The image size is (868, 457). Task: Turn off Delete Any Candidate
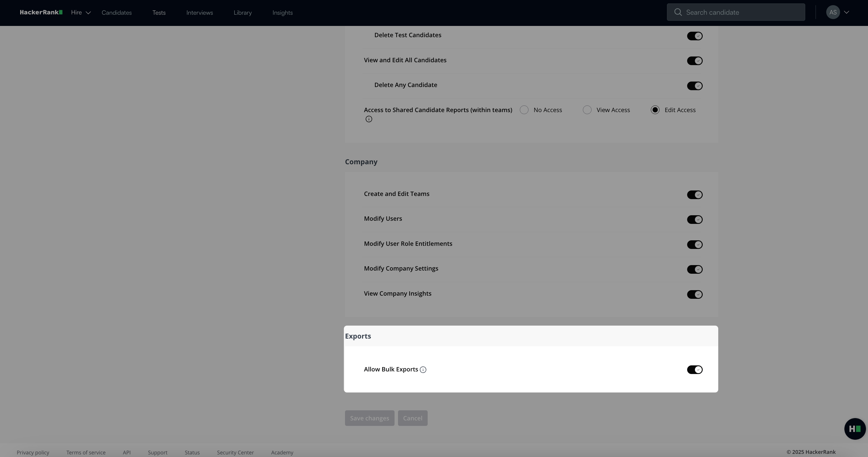[694, 86]
